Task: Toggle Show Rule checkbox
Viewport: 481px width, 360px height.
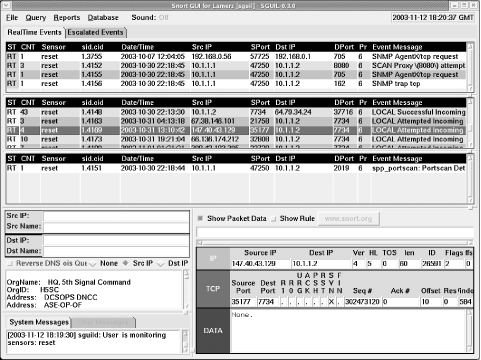Action: 274,219
